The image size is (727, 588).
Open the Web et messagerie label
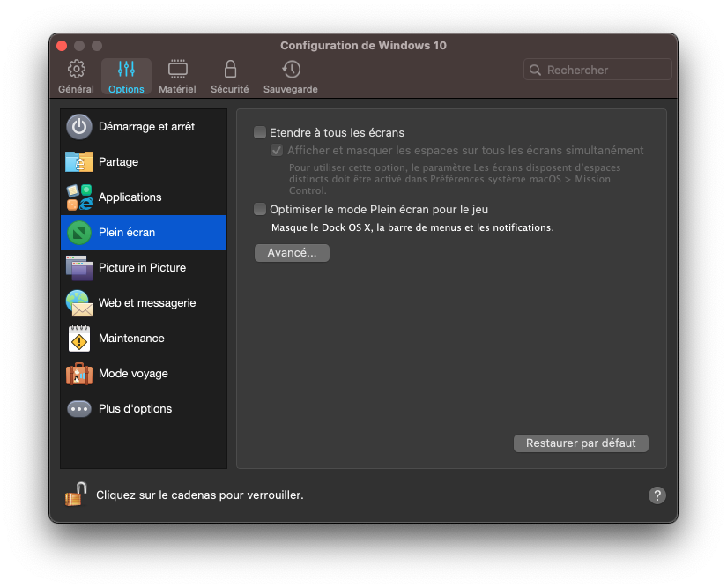pyautogui.click(x=147, y=302)
